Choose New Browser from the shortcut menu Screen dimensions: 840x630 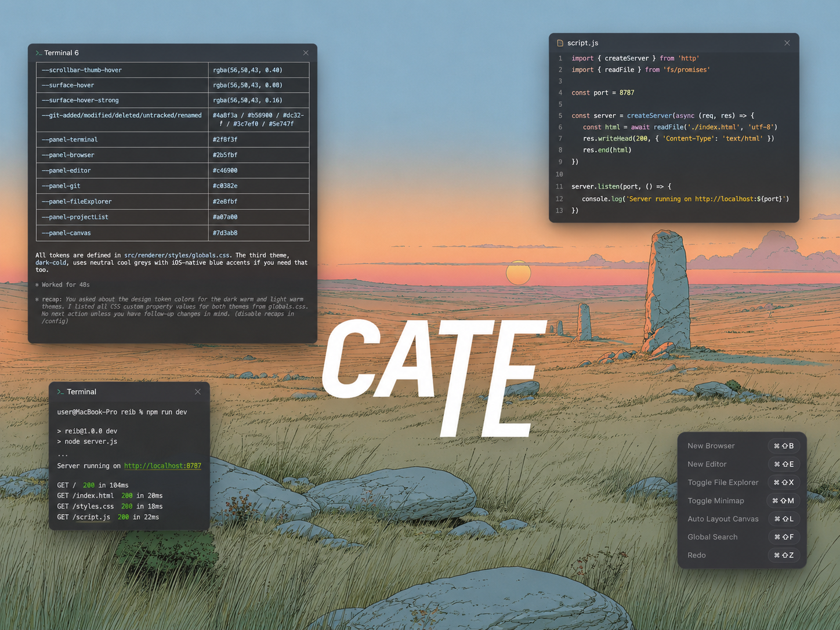(742, 446)
